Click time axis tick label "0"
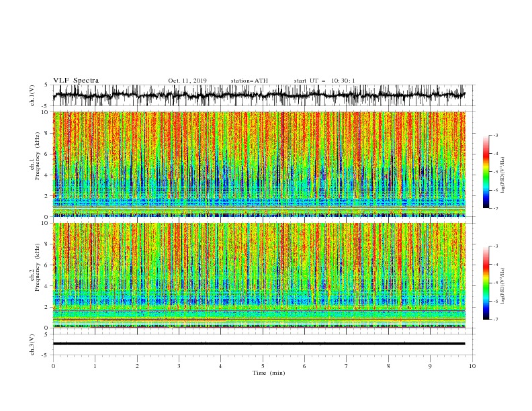Image resolution: width=532 pixels, height=411 pixels. (53, 366)
